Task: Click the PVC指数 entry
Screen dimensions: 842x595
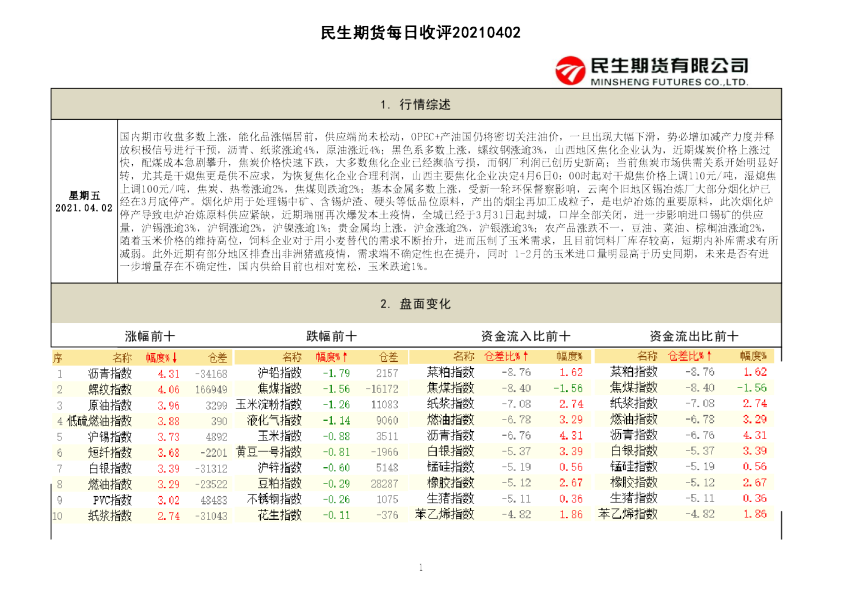Action: click(x=111, y=500)
